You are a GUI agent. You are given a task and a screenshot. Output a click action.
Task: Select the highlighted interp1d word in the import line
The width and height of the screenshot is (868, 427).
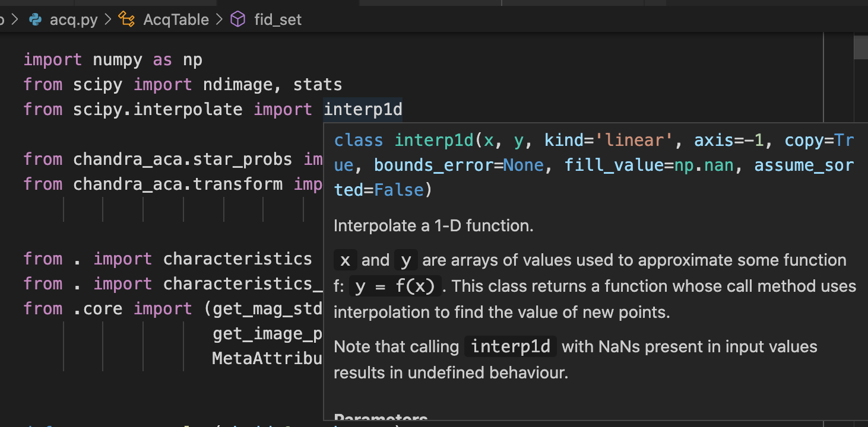(x=363, y=109)
